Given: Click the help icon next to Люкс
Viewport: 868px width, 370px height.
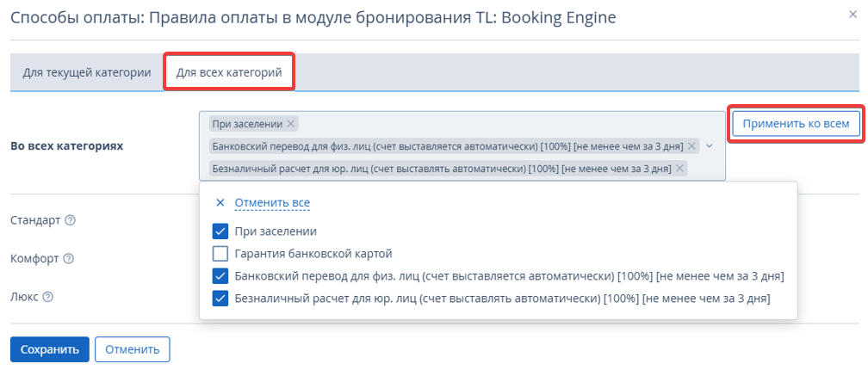Looking at the screenshot, I should coord(47,297).
